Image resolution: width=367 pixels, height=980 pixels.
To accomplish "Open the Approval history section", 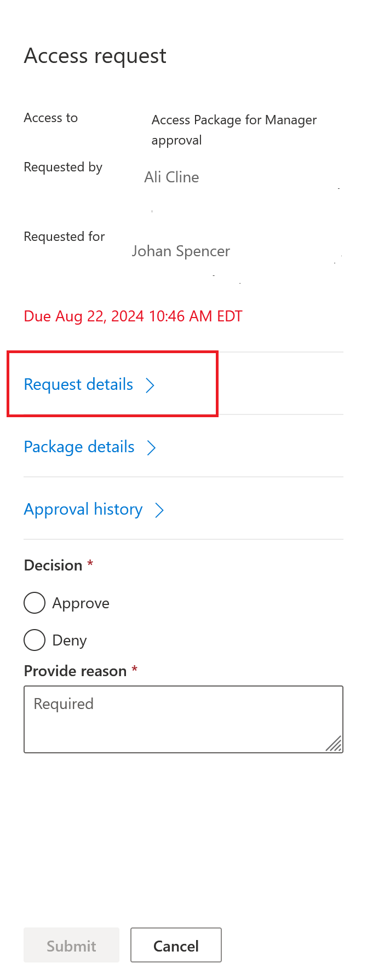I will pos(83,510).
